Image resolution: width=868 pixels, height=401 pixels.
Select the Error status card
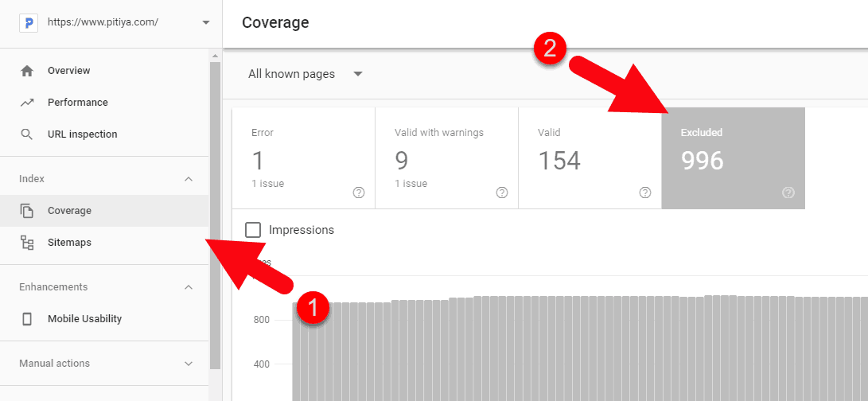coord(303,158)
